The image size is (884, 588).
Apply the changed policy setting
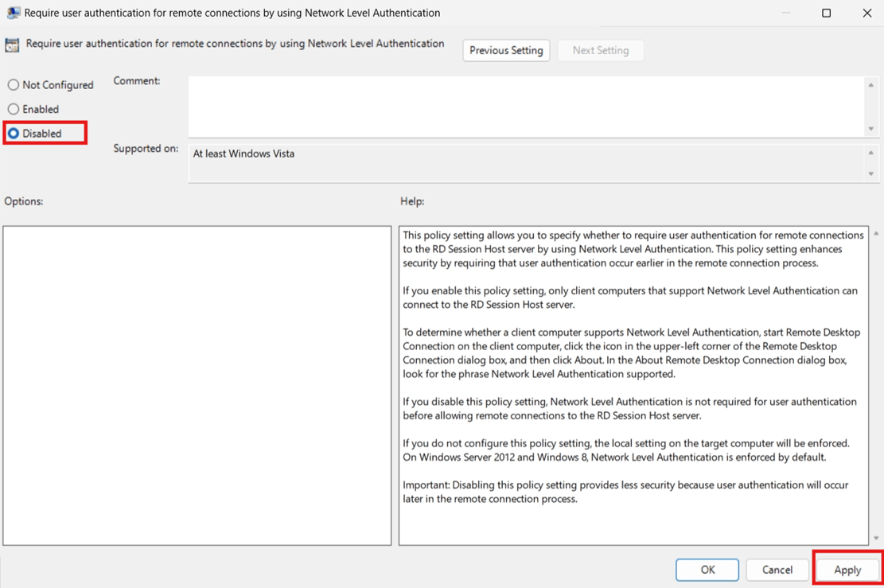coord(847,570)
